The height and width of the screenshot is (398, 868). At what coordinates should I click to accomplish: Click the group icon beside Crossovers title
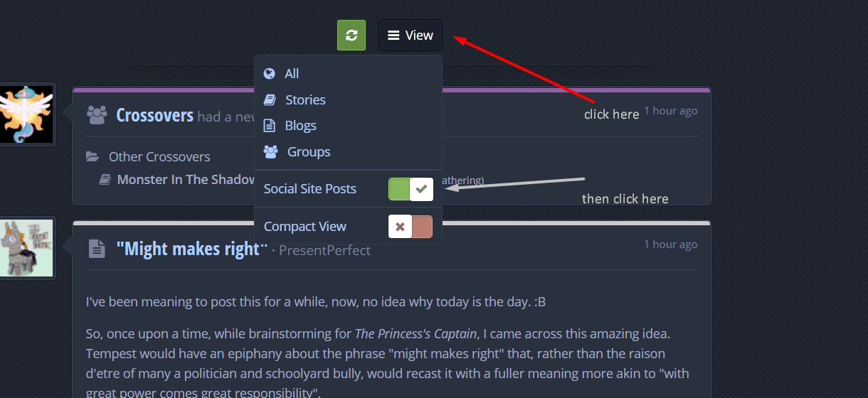coord(97,114)
